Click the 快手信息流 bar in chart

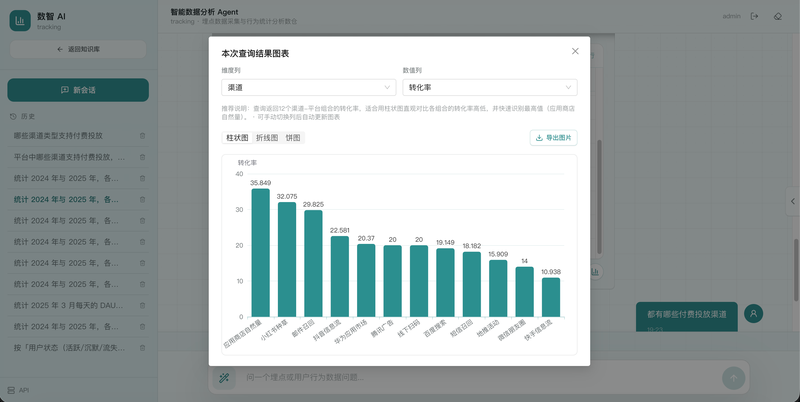point(551,297)
